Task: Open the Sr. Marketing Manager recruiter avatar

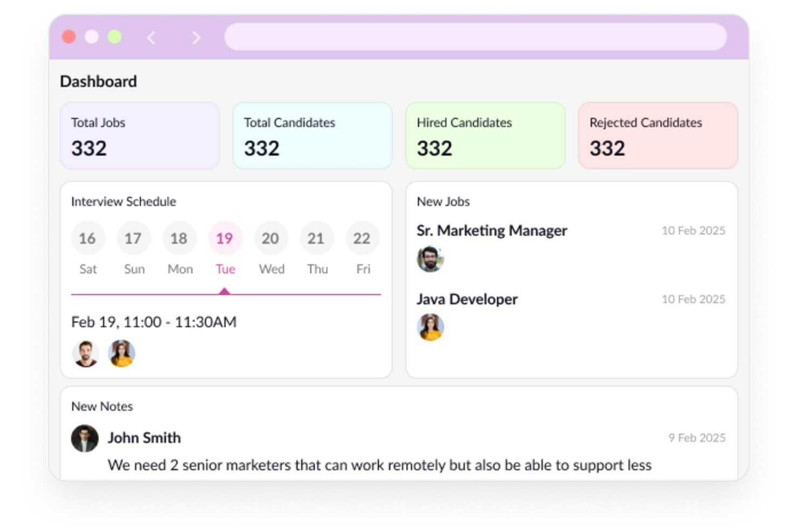Action: 430,258
